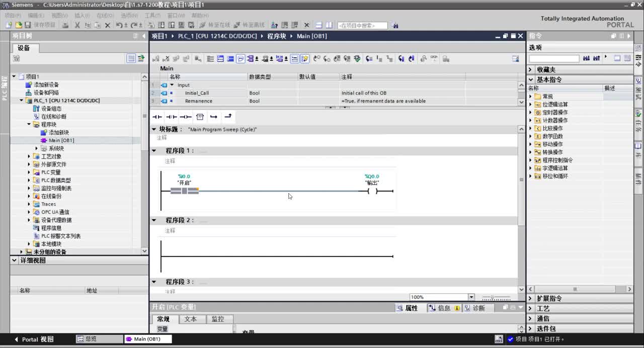Open the Devices (设备) tab
The height and width of the screenshot is (348, 644).
pyautogui.click(x=24, y=48)
